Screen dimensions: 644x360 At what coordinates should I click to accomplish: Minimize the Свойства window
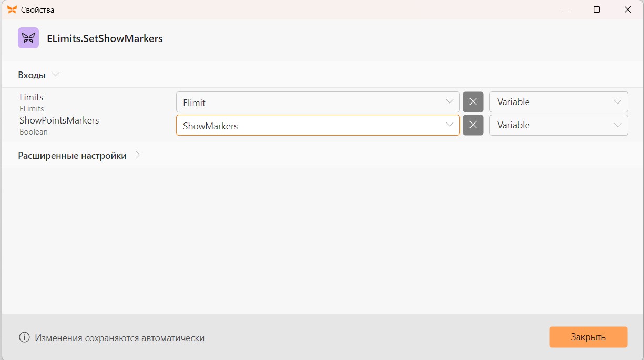point(566,9)
